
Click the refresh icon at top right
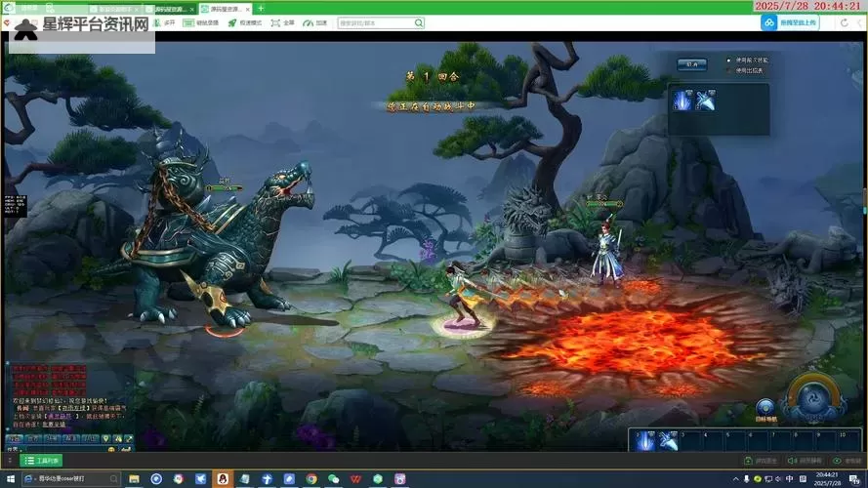pos(845,22)
